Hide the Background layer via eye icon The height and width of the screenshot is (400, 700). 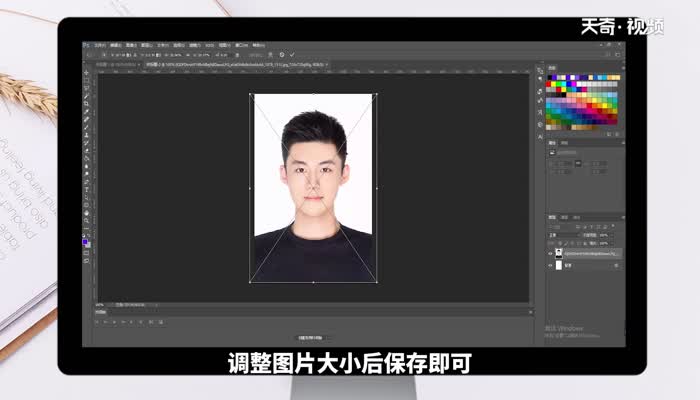(550, 265)
